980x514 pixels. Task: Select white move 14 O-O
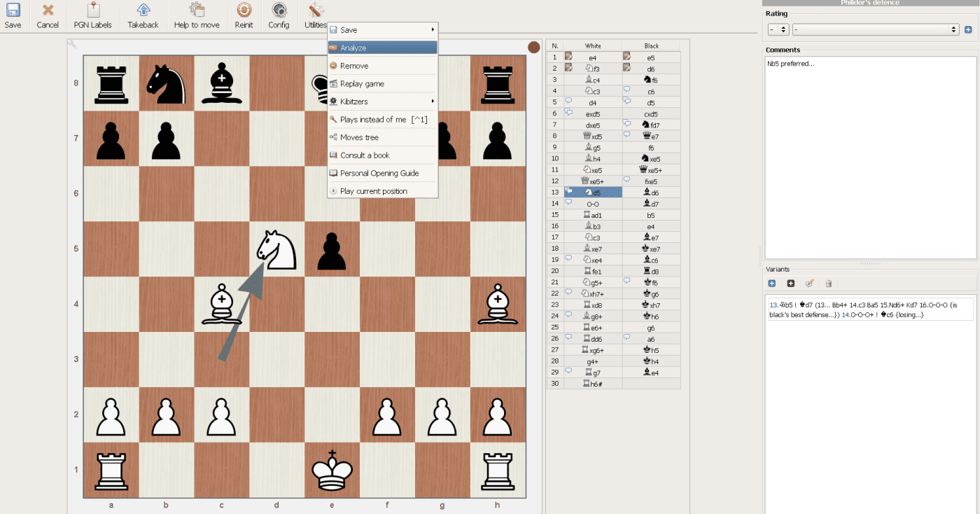(592, 204)
